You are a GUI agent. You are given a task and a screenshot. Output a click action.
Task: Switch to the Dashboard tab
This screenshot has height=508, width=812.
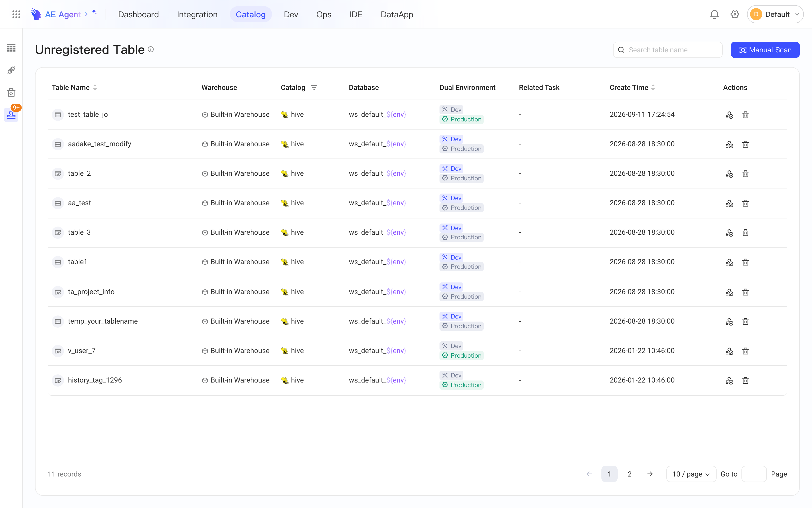138,14
